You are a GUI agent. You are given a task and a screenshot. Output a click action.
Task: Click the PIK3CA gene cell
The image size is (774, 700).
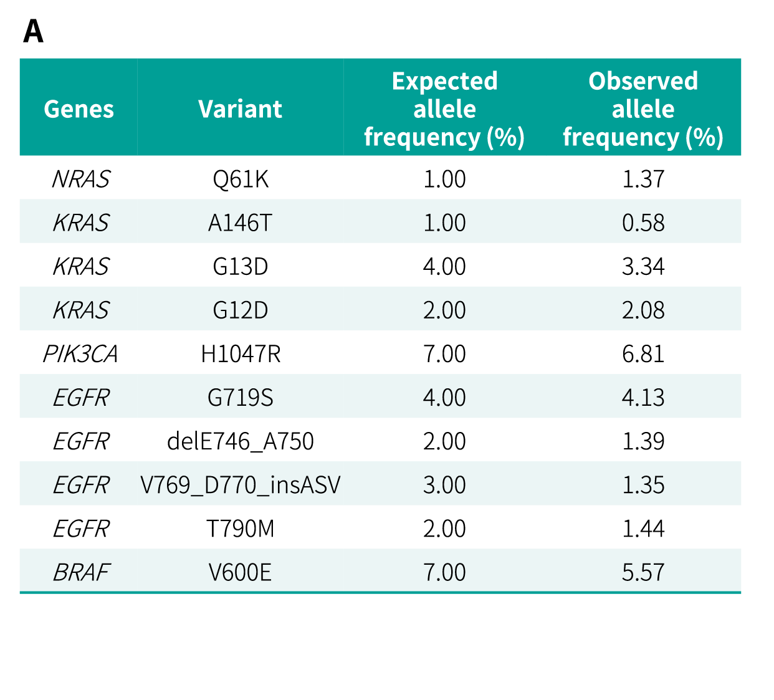coord(80,354)
